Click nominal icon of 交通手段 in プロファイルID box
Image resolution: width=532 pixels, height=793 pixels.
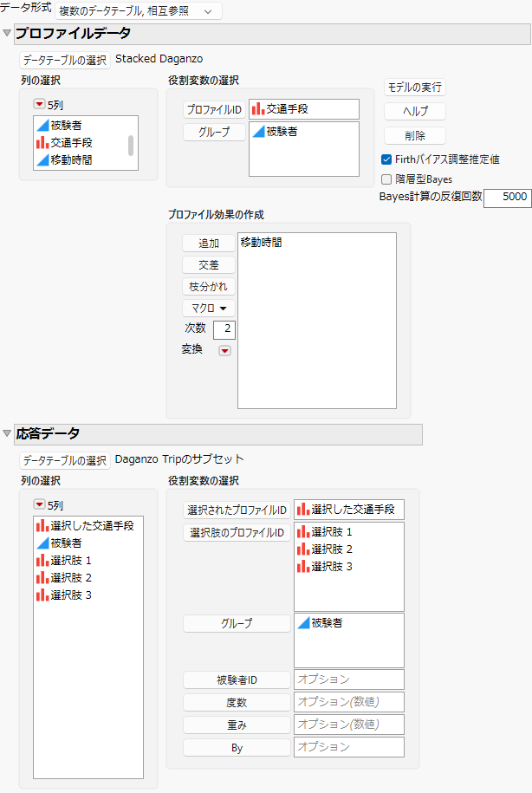[x=258, y=108]
